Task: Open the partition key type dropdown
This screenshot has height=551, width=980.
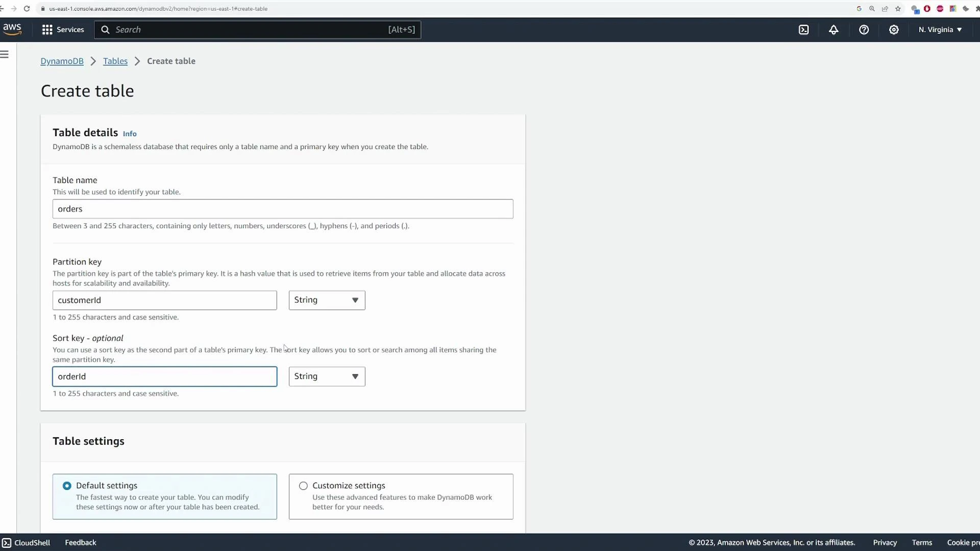Action: [x=327, y=300]
